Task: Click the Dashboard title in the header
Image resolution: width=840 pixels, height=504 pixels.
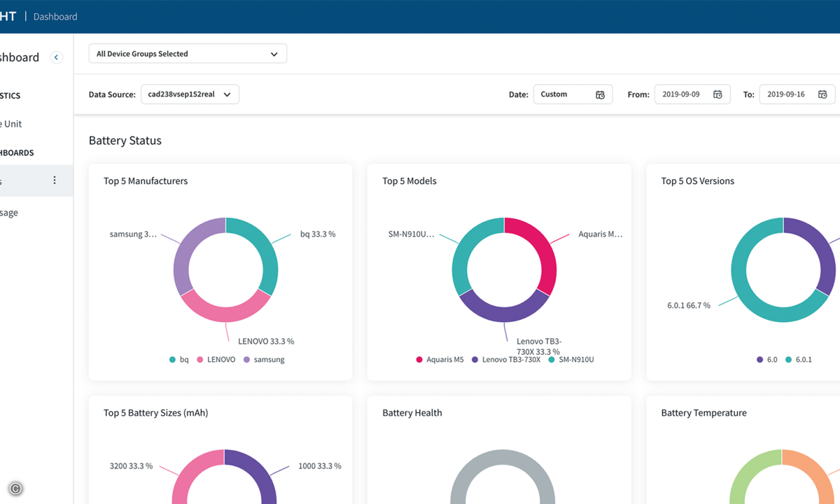Action: click(55, 17)
